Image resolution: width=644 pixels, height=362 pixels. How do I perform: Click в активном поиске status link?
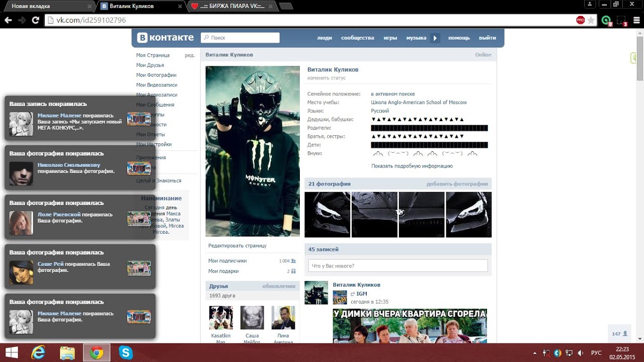[393, 94]
